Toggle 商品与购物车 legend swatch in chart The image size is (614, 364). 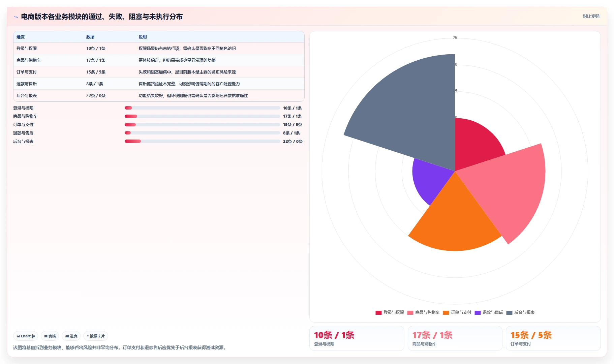coord(410,312)
